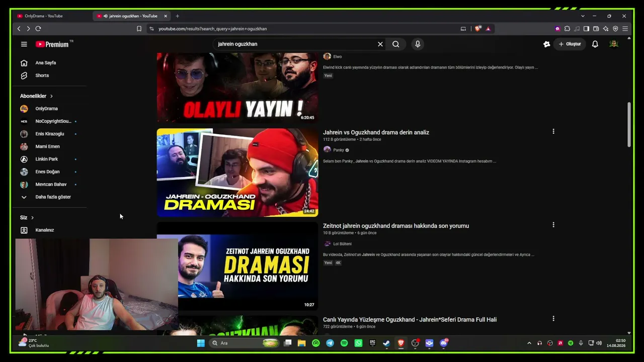Open the tab search dropdown arrow
This screenshot has width=644, height=362.
(x=583, y=16)
